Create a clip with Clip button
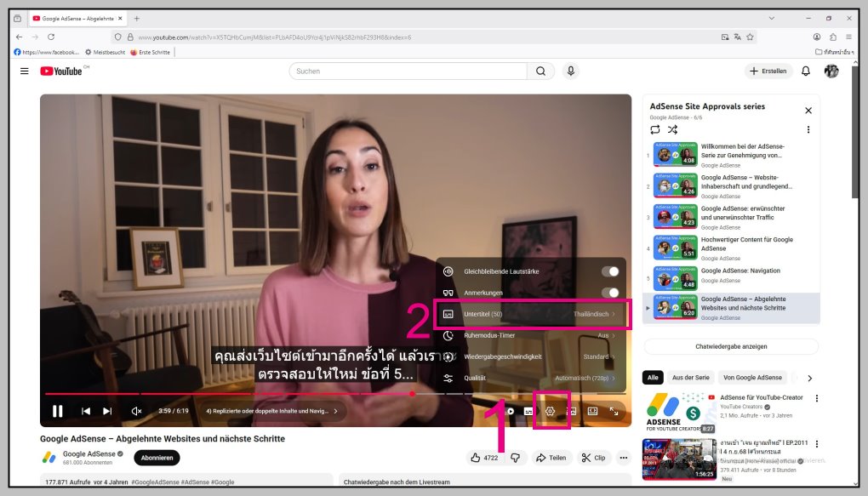 [x=593, y=458]
